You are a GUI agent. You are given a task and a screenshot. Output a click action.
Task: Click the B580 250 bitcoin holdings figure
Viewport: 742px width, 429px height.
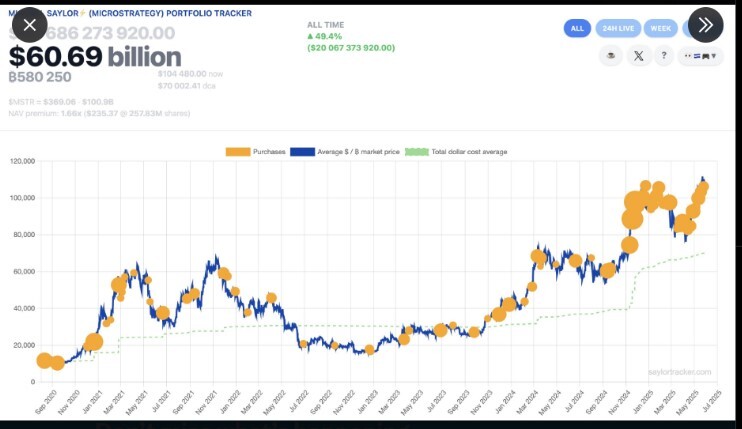(40, 77)
